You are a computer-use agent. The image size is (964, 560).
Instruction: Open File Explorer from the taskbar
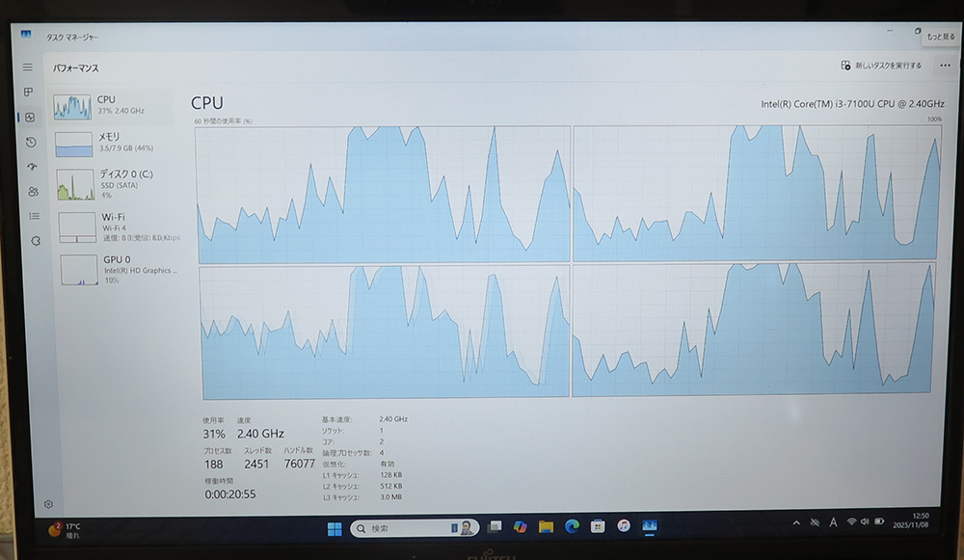point(546,527)
